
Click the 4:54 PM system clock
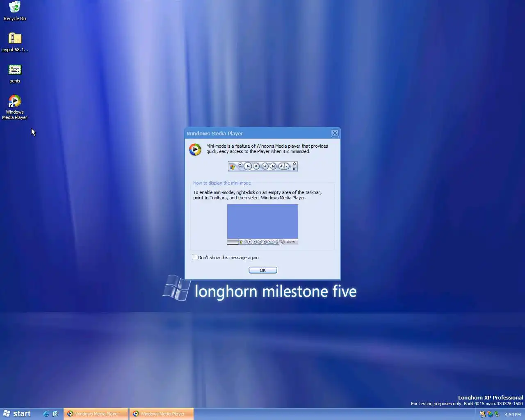(x=513, y=415)
